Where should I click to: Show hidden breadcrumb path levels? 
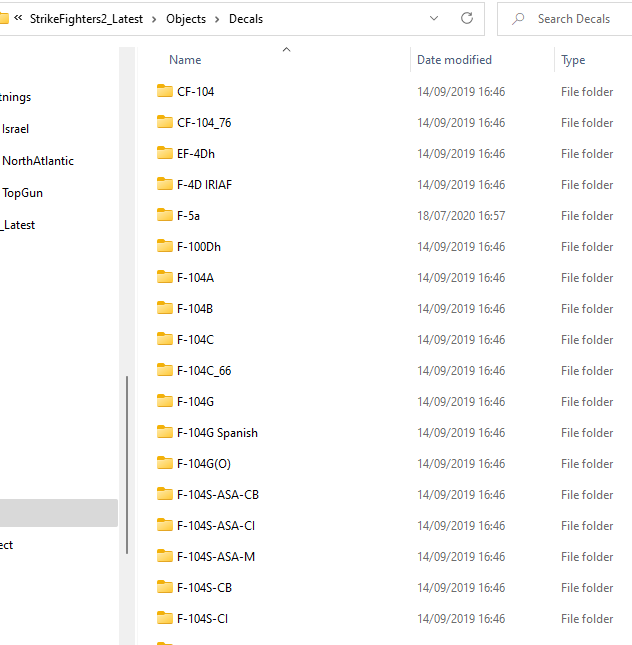pyautogui.click(x=18, y=18)
